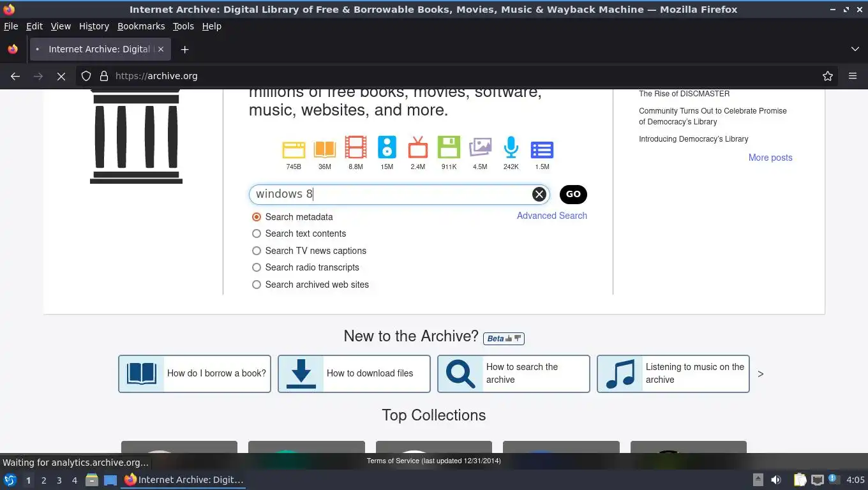The width and height of the screenshot is (868, 490).
Task: Open the Images icon showing 4.5M
Action: pyautogui.click(x=480, y=147)
